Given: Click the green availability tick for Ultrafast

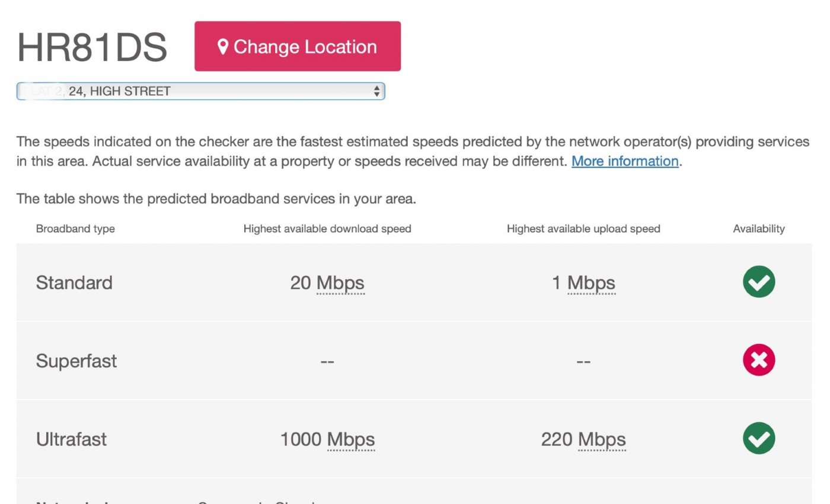Looking at the screenshot, I should (759, 438).
